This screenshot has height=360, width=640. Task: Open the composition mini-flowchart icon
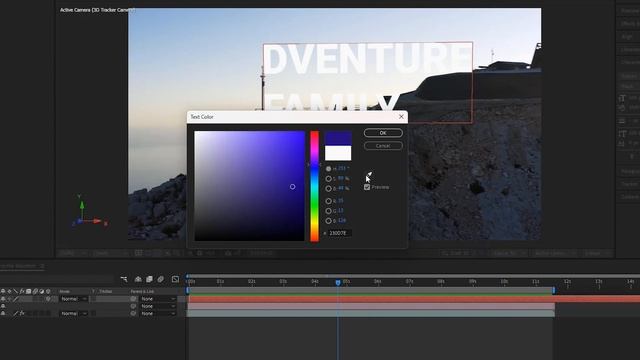[x=124, y=279]
